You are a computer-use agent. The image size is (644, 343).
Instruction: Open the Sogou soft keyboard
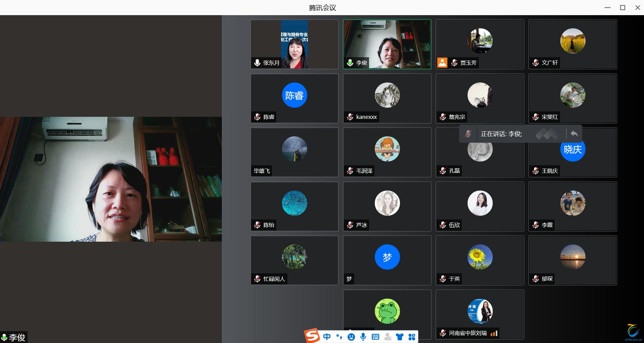pyautogui.click(x=375, y=337)
